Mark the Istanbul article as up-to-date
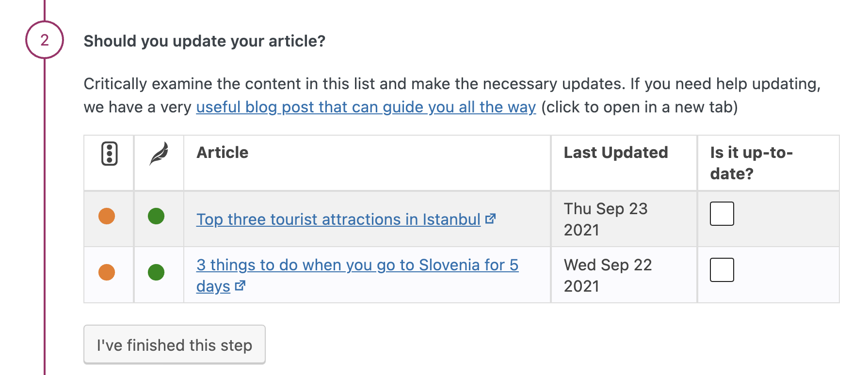Screen dimensions: 868x375 pyautogui.click(x=722, y=214)
